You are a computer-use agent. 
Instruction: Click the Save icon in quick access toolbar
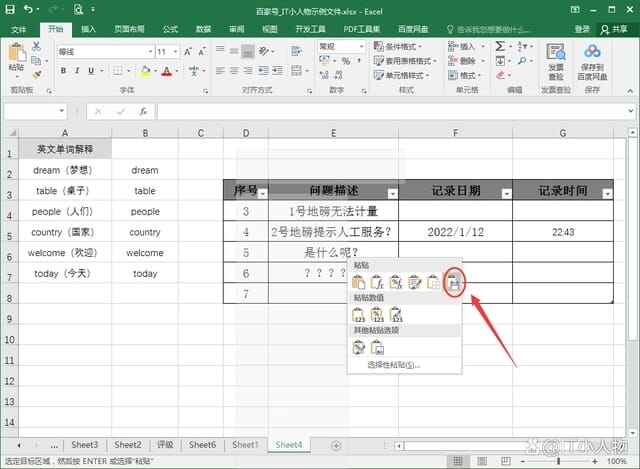pos(11,10)
